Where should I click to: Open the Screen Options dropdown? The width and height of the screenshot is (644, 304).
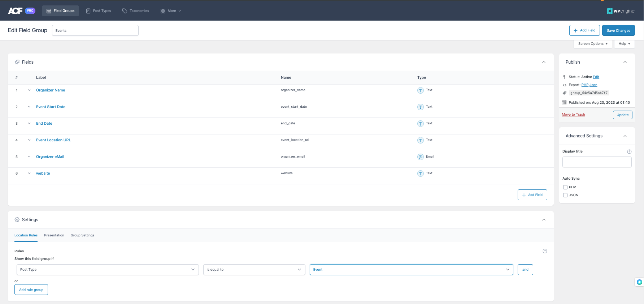click(x=593, y=44)
